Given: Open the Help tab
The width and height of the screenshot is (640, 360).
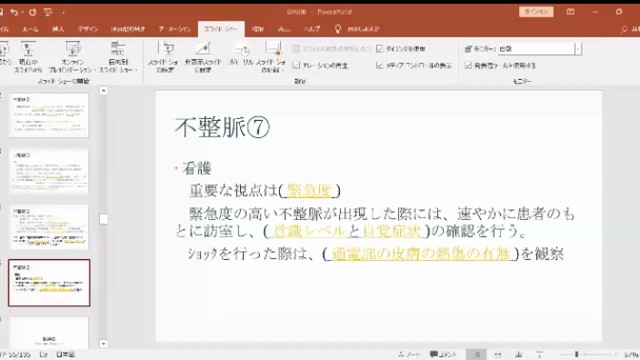Looking at the screenshot, I should [x=312, y=29].
